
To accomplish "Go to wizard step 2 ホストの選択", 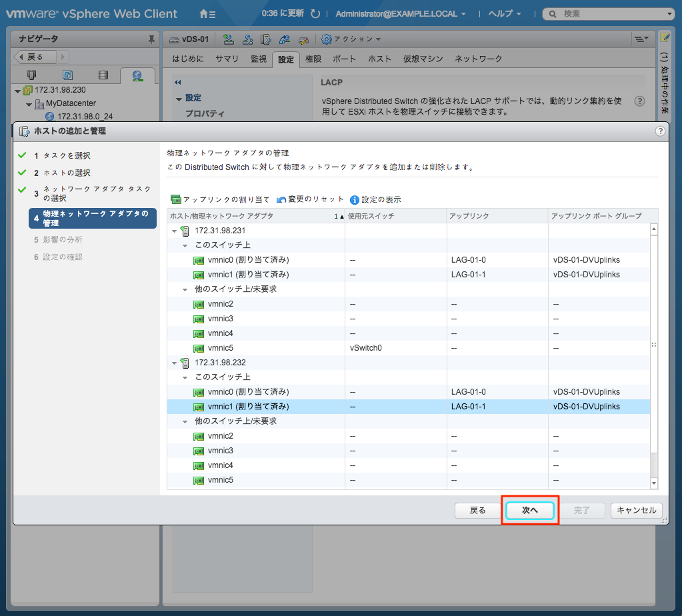I will coord(62,173).
